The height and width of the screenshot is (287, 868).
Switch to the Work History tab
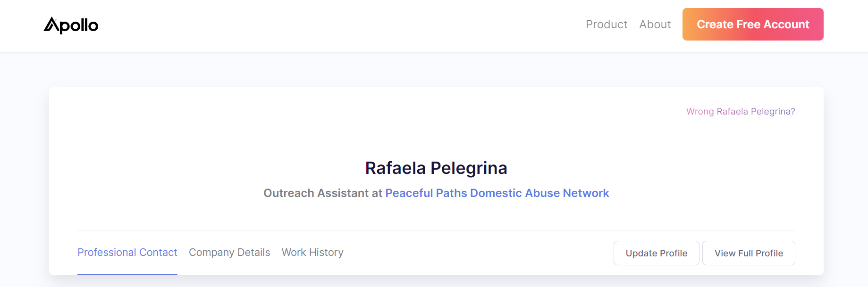pyautogui.click(x=312, y=253)
